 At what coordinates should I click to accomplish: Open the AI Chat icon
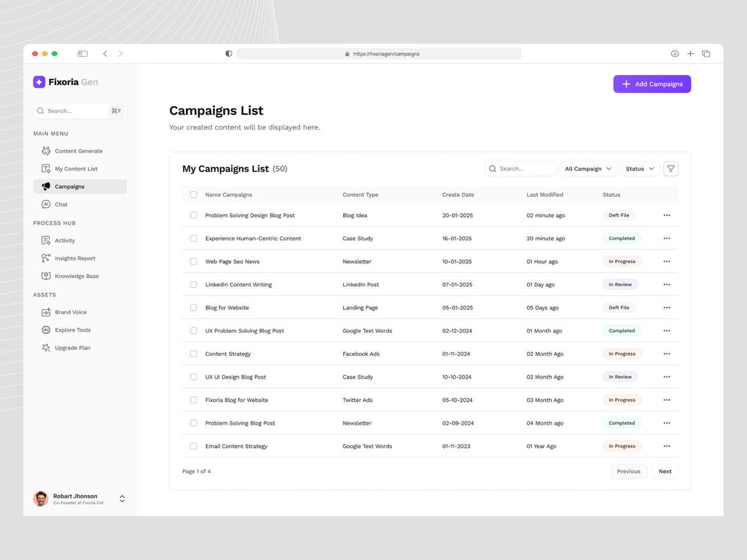click(45, 204)
